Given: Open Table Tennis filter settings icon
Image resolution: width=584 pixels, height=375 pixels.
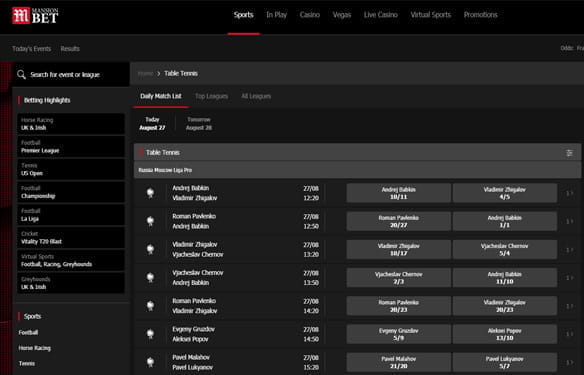Looking at the screenshot, I should point(569,153).
